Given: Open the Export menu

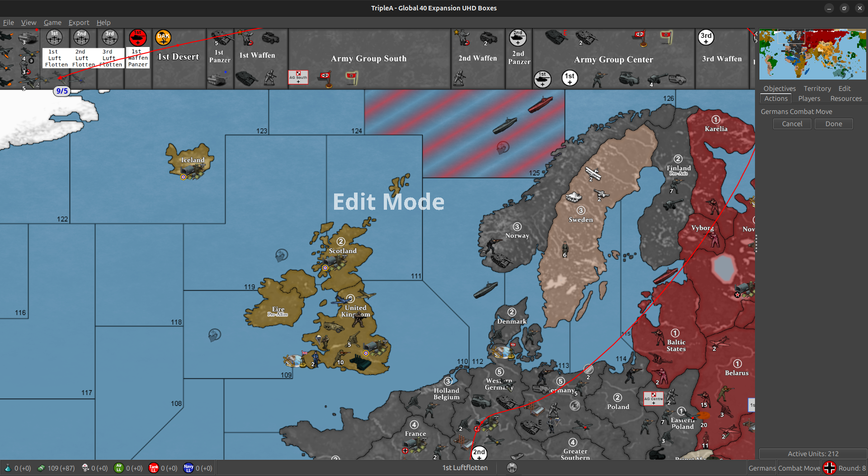Looking at the screenshot, I should (x=79, y=22).
